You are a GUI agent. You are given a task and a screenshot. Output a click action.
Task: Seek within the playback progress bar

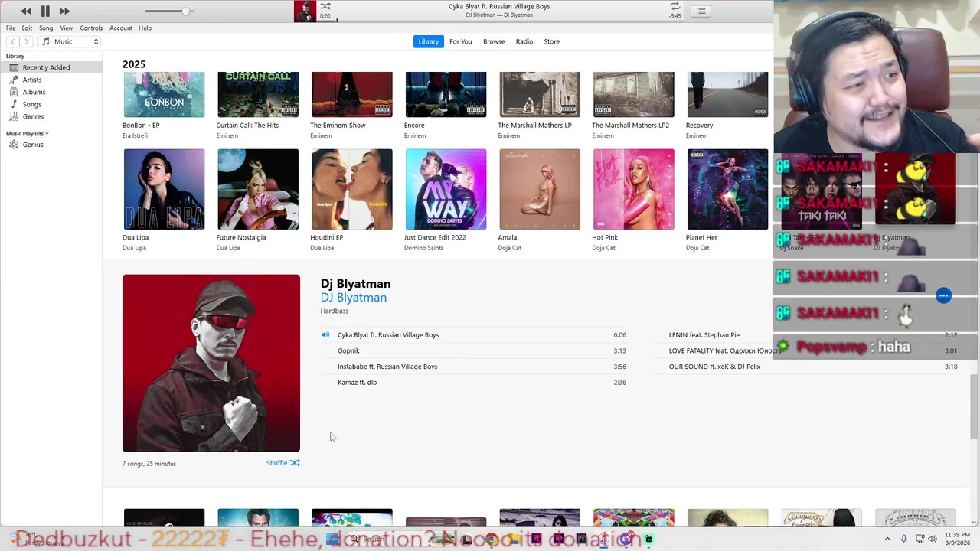499,21
